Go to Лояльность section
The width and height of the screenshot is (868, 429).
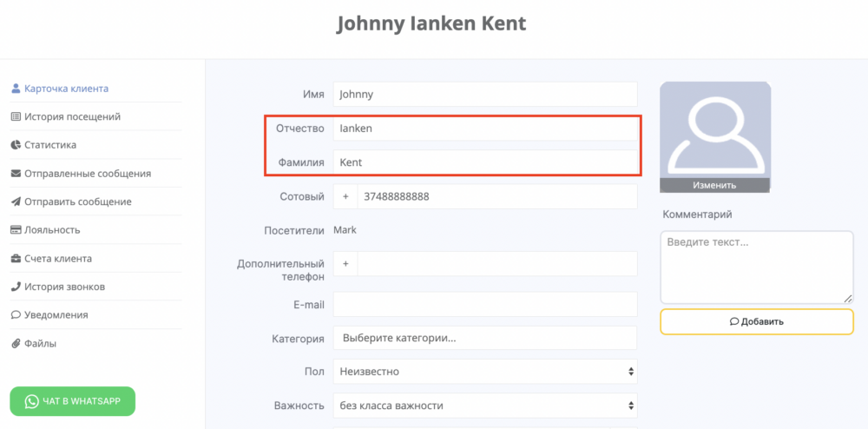[52, 230]
